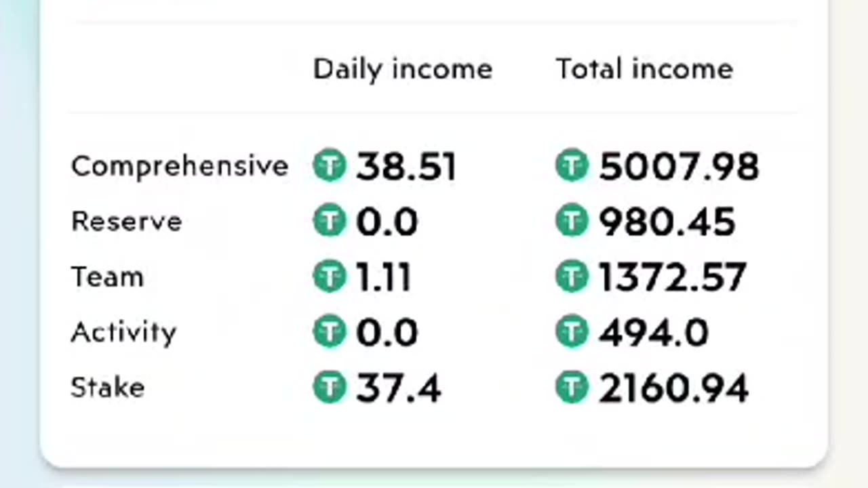Click the Stake total value 2160.94
868x488 pixels.
click(x=673, y=388)
